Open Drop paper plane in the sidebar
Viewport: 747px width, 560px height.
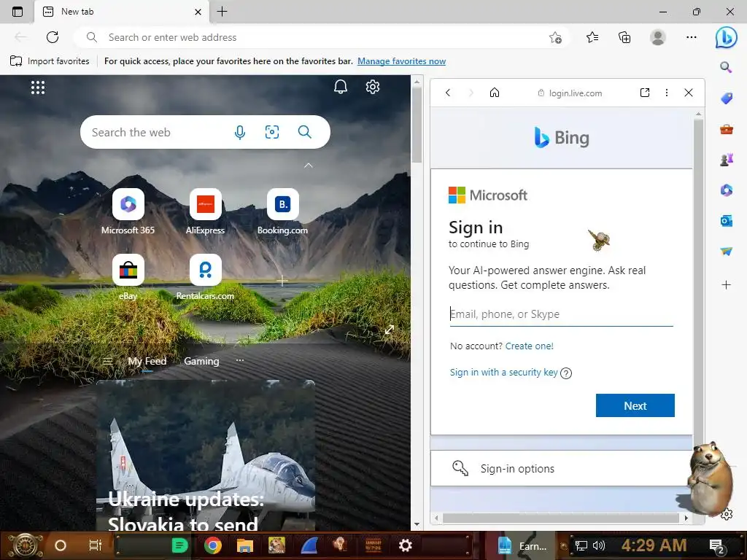pos(726,252)
